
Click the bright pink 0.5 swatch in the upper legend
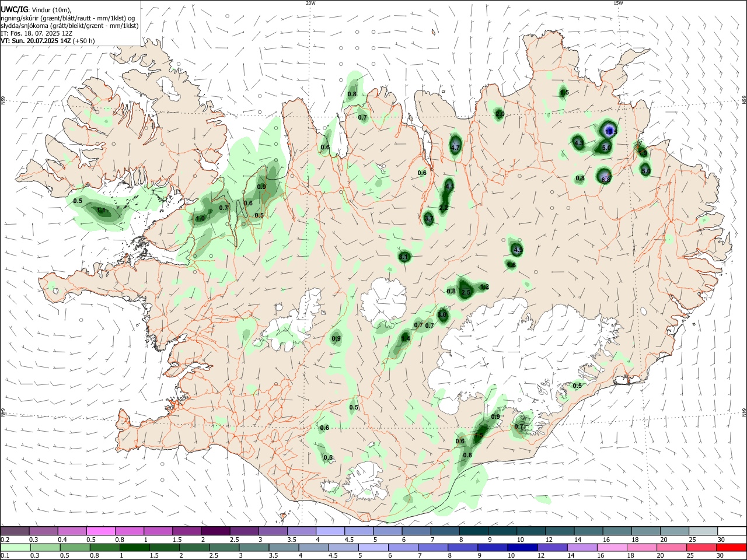(100, 531)
